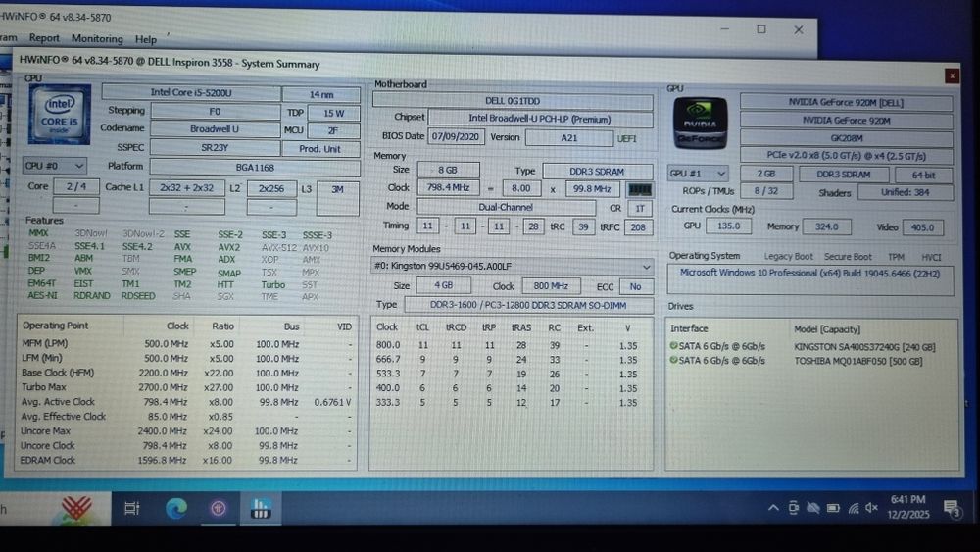Click the 2x32 + 2x32 L1 cache field
The image size is (980, 552).
186,187
